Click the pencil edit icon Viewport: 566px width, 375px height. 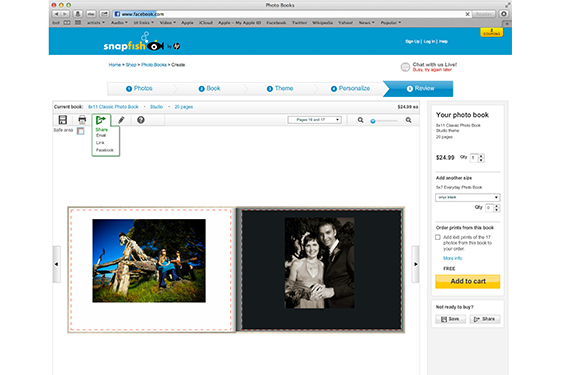point(121,120)
